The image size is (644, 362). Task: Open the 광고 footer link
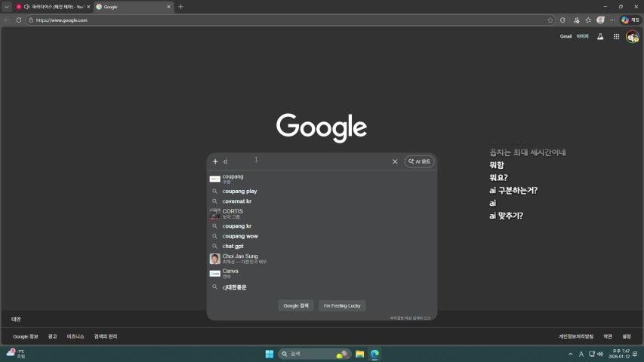point(53,336)
